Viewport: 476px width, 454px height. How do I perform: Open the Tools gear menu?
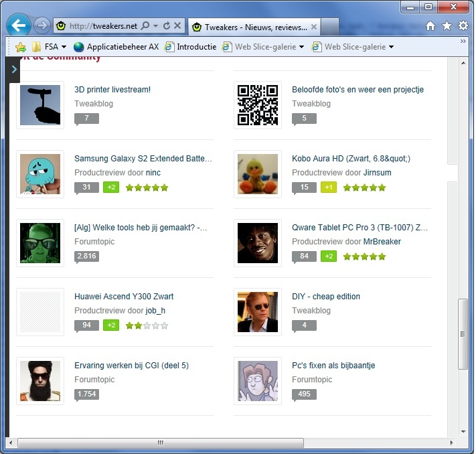tap(463, 26)
